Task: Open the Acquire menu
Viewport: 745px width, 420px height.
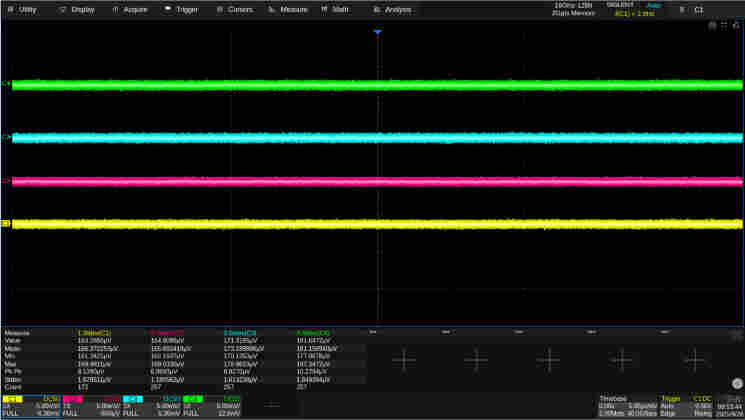Action: click(129, 9)
